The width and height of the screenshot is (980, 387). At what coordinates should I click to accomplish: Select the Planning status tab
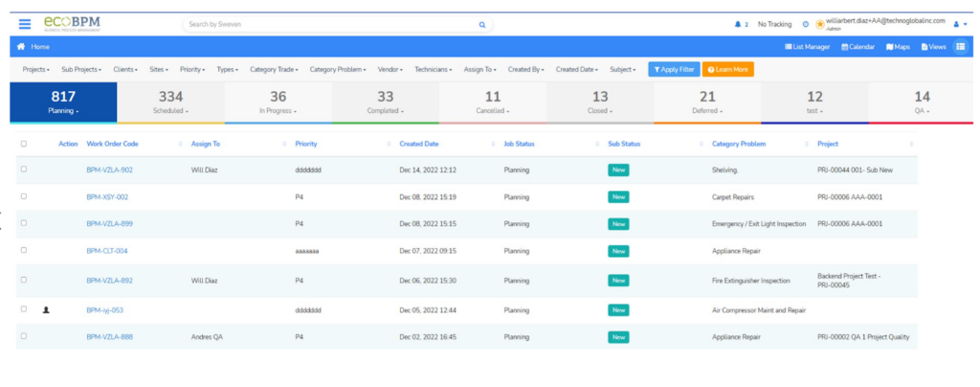(63, 102)
